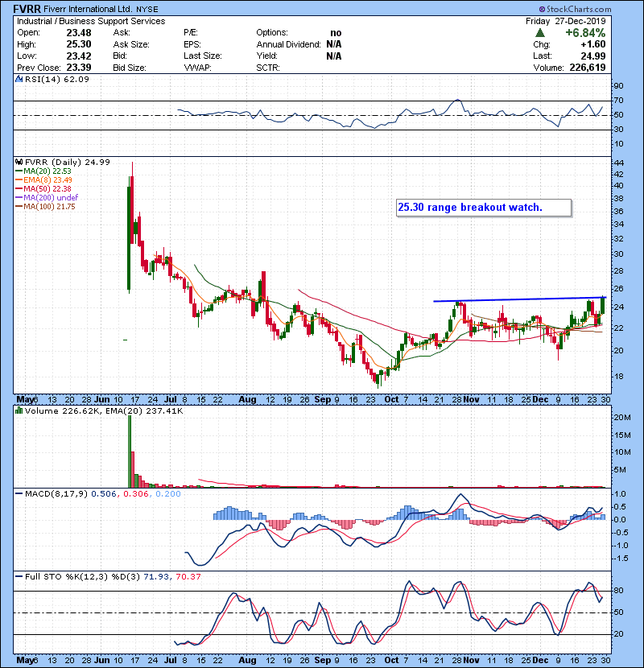Screen dimensions: 644x668
Task: Click the Ask Size label
Action: click(x=131, y=44)
